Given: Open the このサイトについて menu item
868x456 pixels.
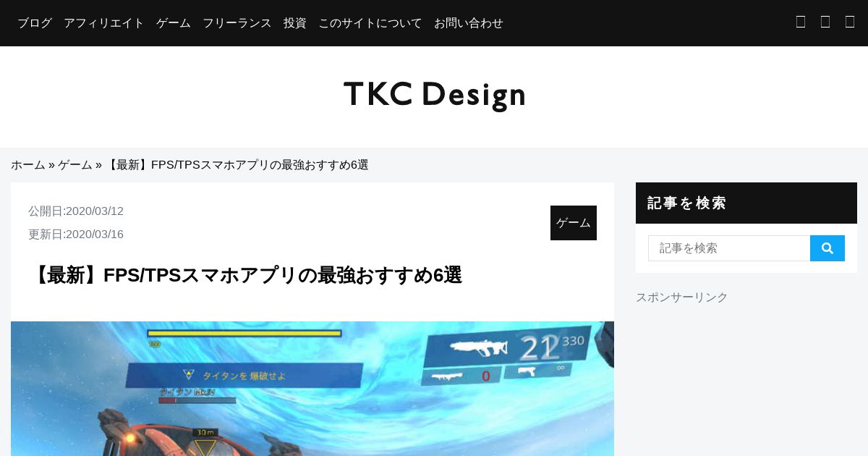Looking at the screenshot, I should 370,23.
